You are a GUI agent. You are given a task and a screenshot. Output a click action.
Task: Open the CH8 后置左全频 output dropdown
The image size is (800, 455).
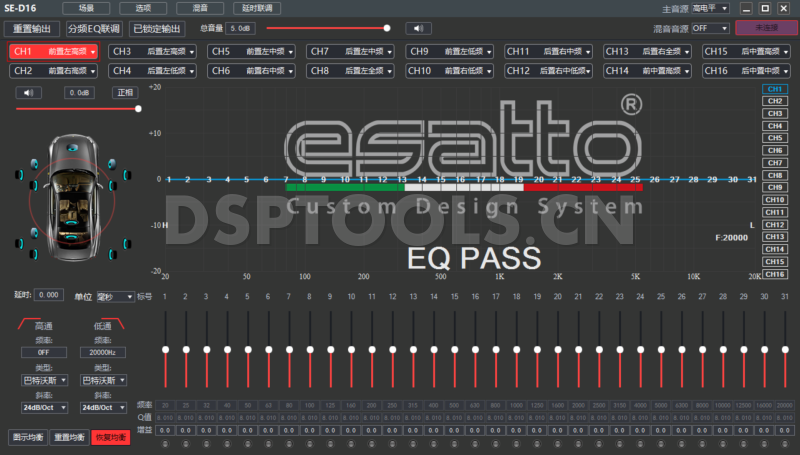[350, 70]
